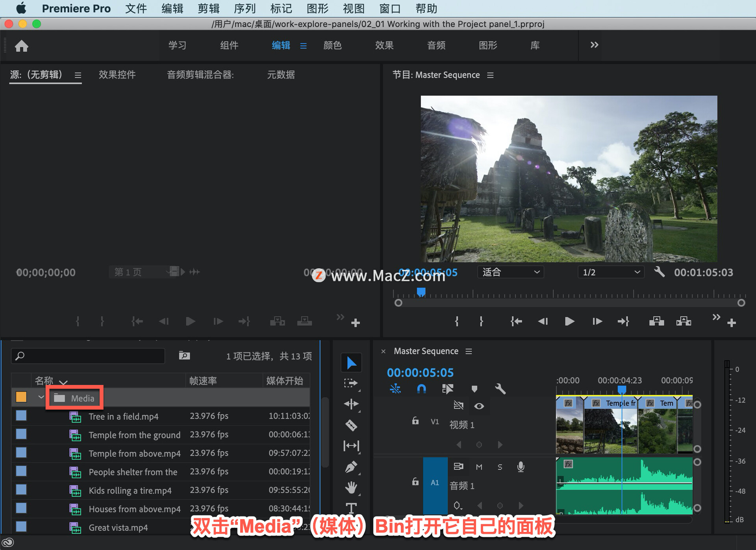Select the Razor tool
This screenshot has width=756, height=550.
pos(351,425)
